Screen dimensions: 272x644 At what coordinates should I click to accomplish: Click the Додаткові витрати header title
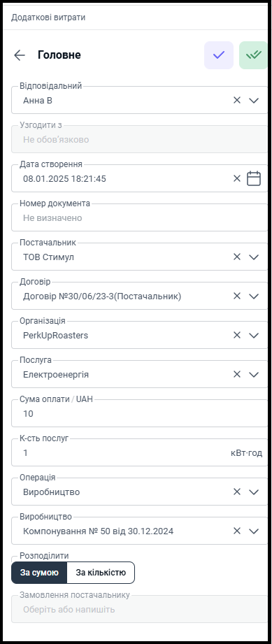[x=48, y=17]
